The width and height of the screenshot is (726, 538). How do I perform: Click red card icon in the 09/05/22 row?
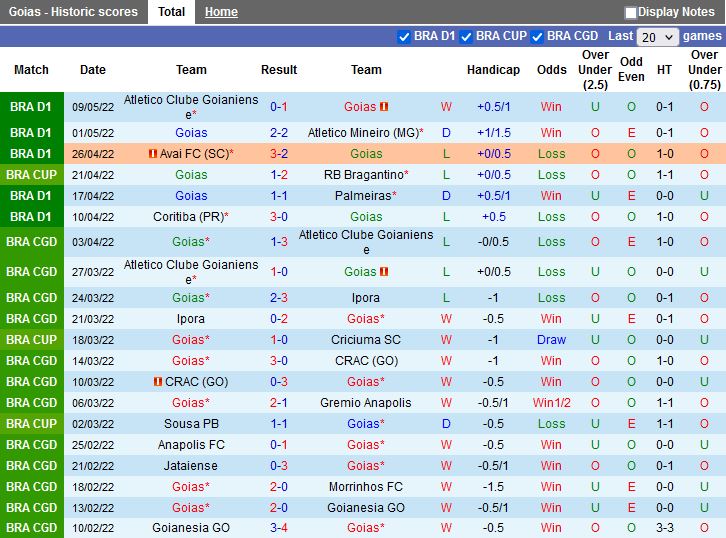[384, 107]
